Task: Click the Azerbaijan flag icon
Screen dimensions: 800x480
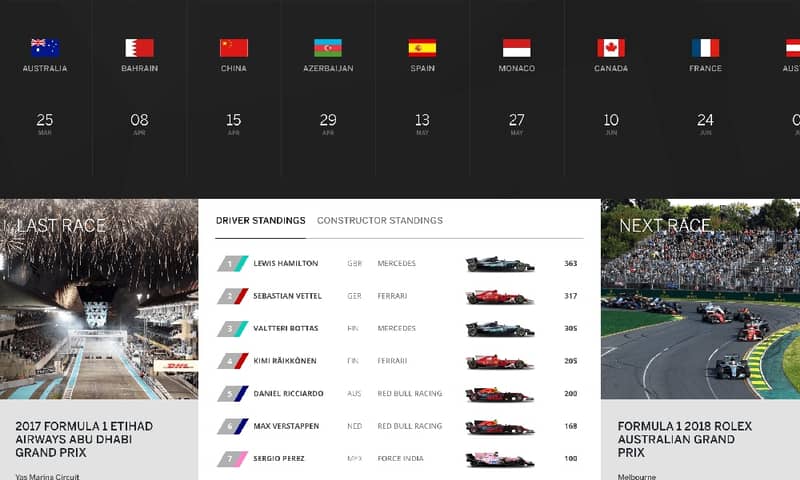Action: coord(328,48)
